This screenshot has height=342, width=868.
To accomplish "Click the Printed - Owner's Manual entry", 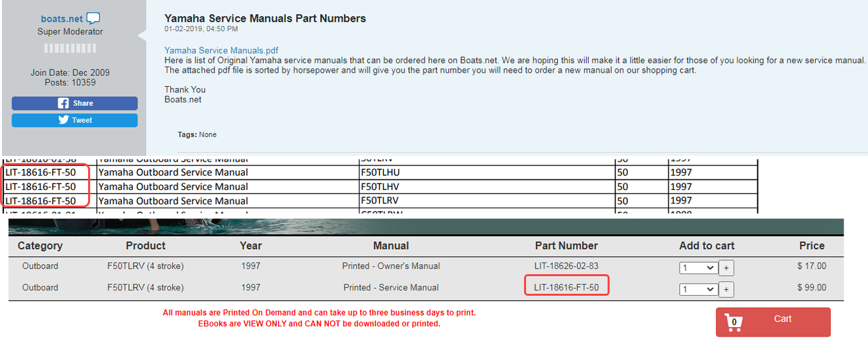I will point(391,266).
